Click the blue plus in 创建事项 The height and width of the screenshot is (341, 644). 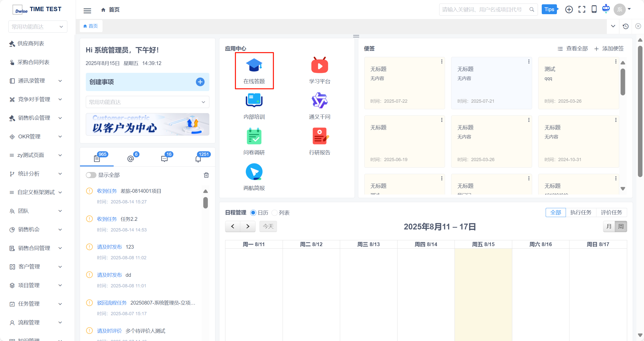[x=200, y=82]
